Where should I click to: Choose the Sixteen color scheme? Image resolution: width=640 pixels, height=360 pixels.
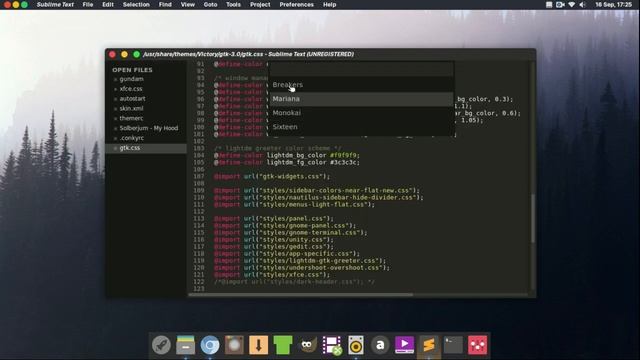[361, 127]
